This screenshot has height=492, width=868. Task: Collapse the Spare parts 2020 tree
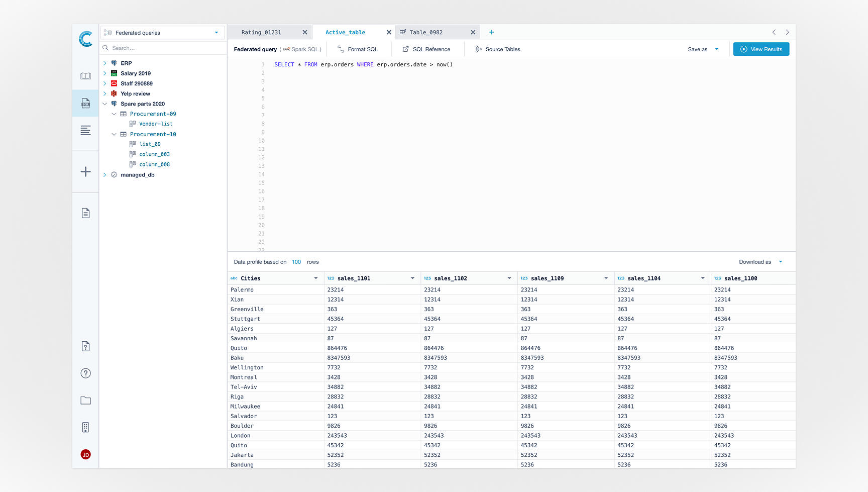tap(104, 104)
